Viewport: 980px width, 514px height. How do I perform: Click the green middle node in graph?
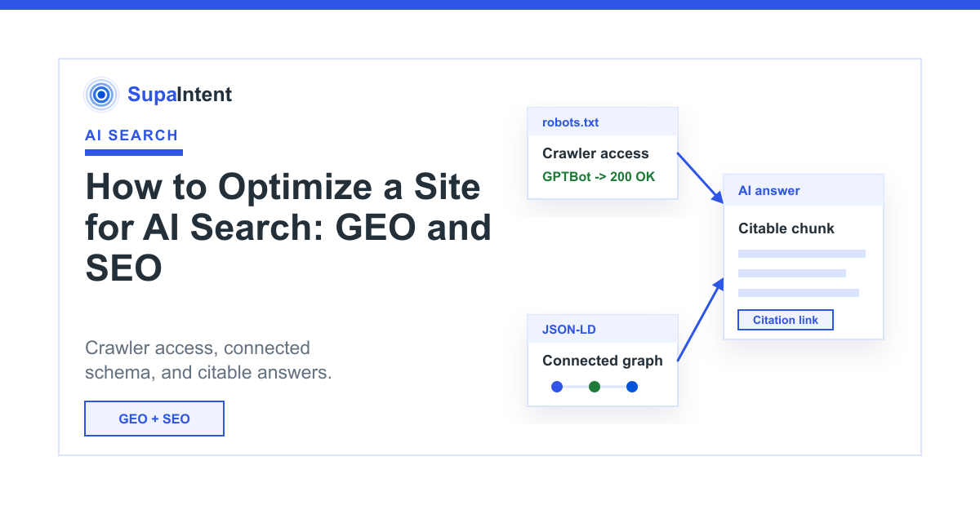(x=595, y=387)
